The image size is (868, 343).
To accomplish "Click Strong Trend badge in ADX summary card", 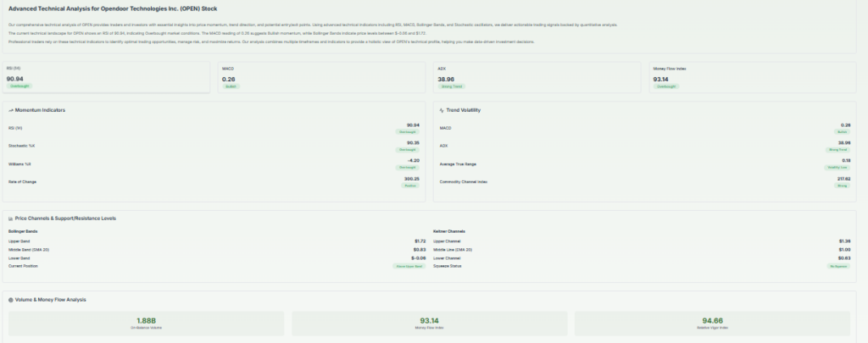I will 452,86.
